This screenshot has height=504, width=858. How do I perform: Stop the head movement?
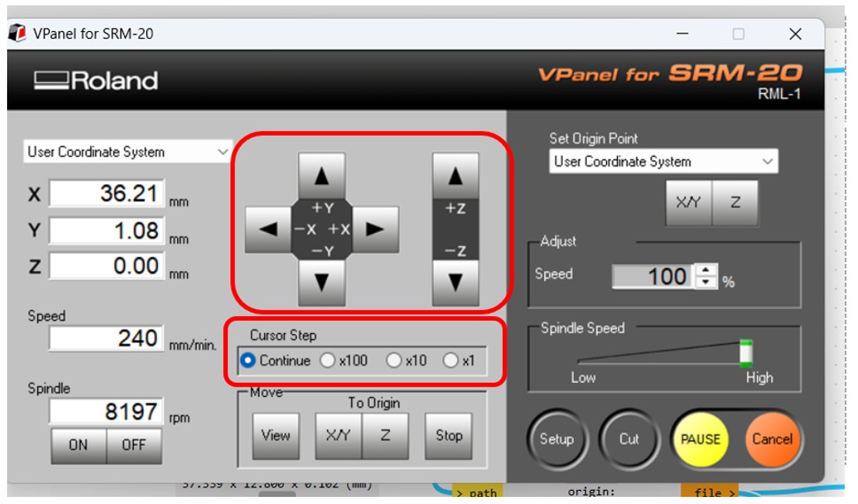pos(448,436)
